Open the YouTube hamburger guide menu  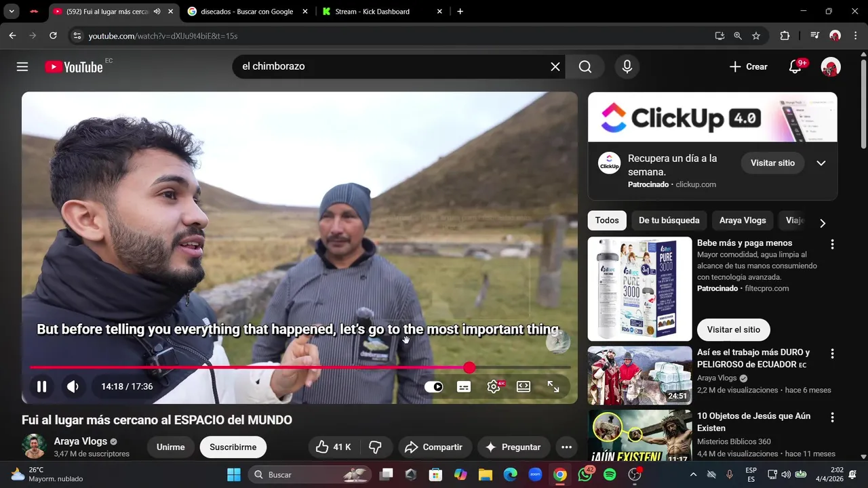tap(22, 66)
